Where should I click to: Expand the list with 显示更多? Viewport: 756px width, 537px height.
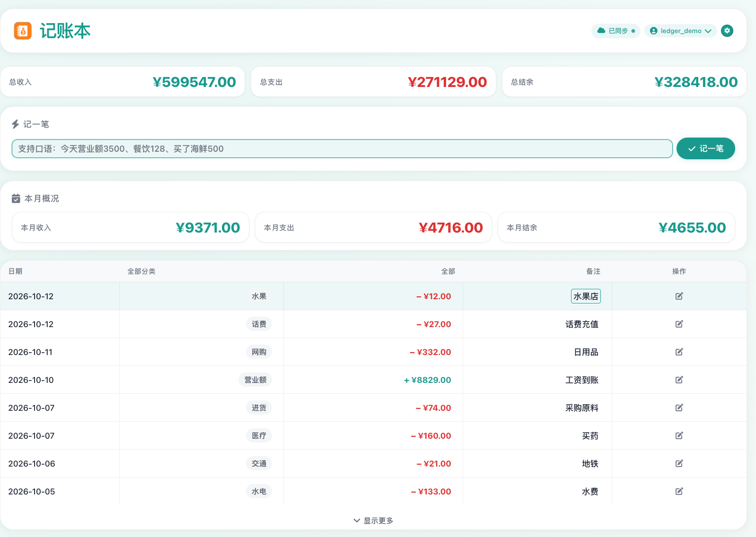click(373, 520)
